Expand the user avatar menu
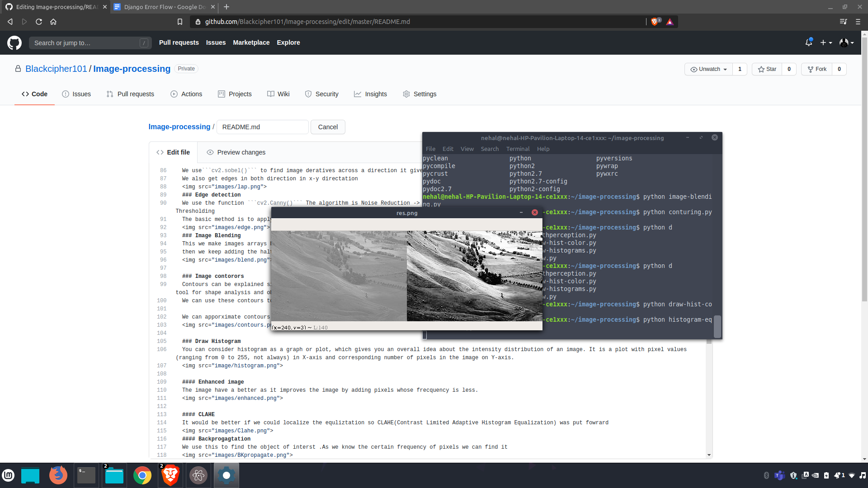Image resolution: width=868 pixels, height=488 pixels. (846, 42)
